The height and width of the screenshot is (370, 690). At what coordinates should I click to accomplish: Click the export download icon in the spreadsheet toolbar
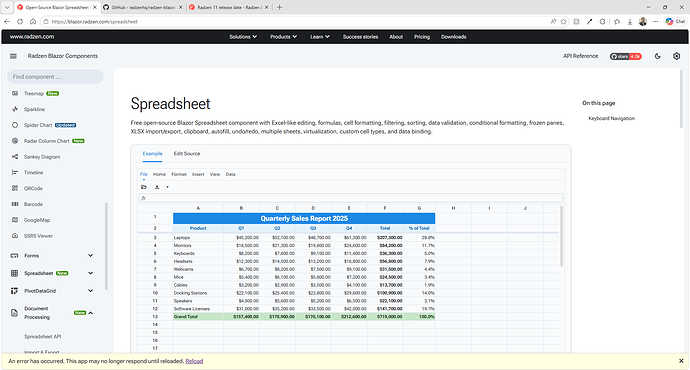pos(157,187)
